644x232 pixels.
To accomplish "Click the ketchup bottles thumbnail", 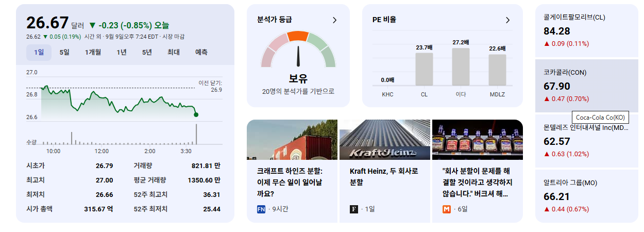I will 478,139.
